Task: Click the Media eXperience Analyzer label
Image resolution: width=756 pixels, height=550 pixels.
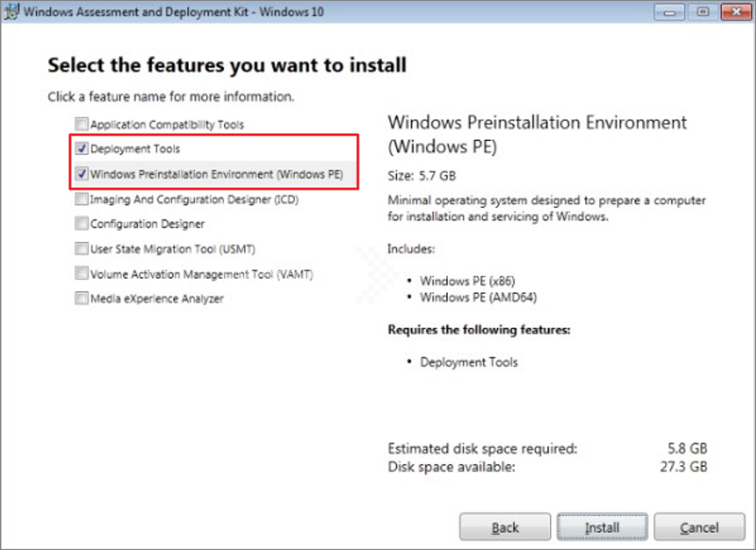Action: 157,299
